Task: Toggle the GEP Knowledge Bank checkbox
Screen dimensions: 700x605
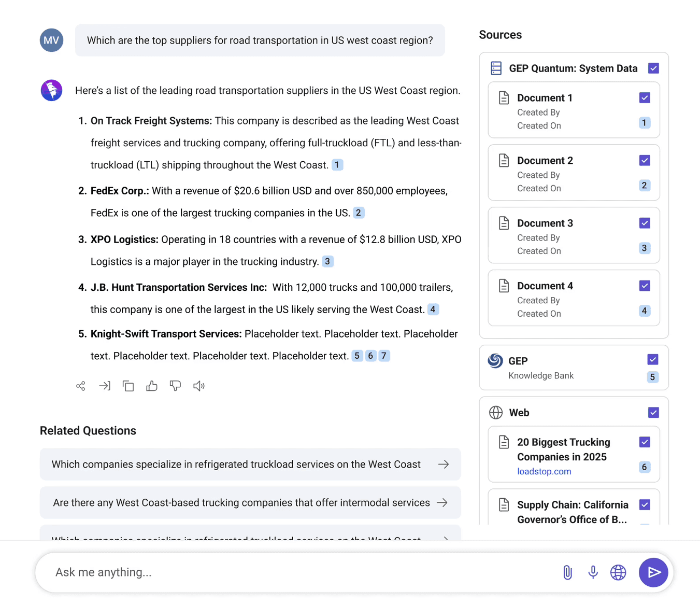Action: point(653,360)
